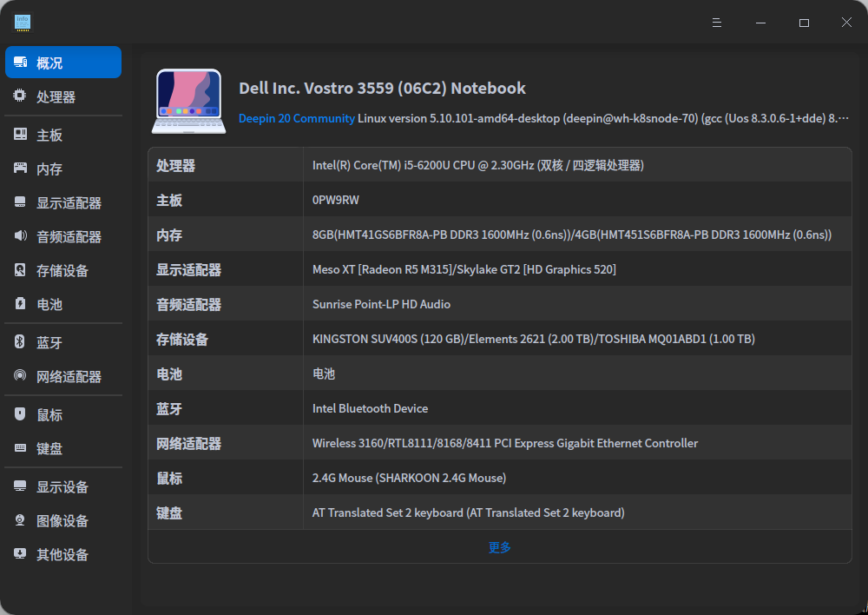868x615 pixels.
Task: Open 键盘 keyboard in the sidebar
Action: 63,448
